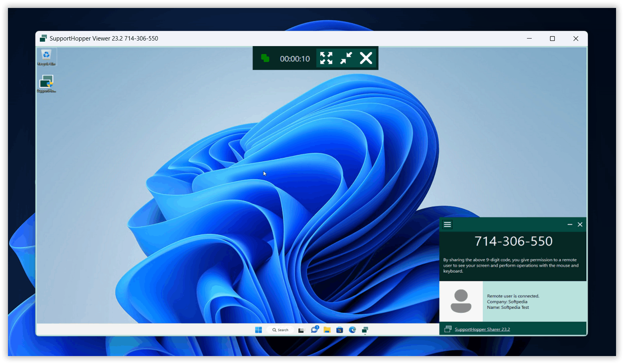Open the SupportHopper Sharer 23.2 link
The height and width of the screenshot is (364, 624).
tap(482, 329)
